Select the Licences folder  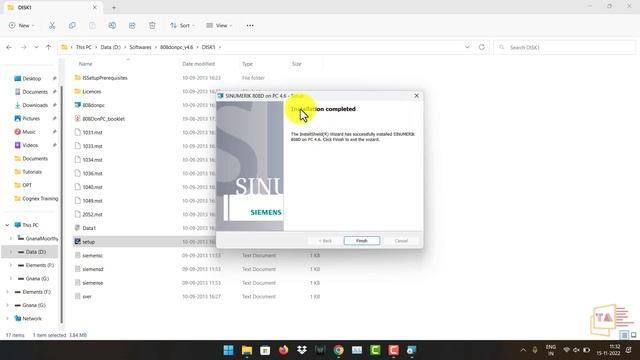point(91,91)
